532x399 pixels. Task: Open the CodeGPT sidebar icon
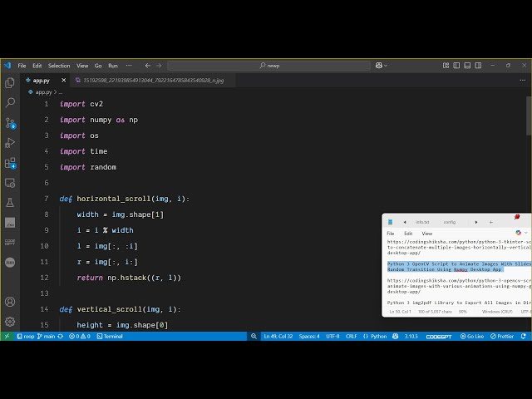pyautogui.click(x=10, y=242)
